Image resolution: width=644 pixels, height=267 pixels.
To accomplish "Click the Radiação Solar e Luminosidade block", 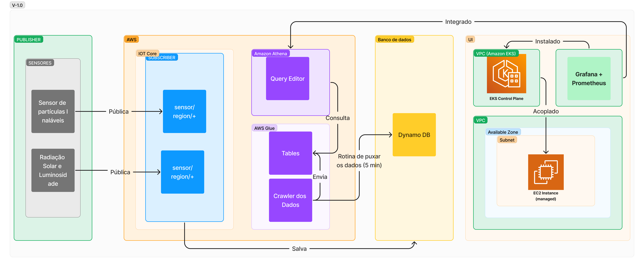I will 53,170.
